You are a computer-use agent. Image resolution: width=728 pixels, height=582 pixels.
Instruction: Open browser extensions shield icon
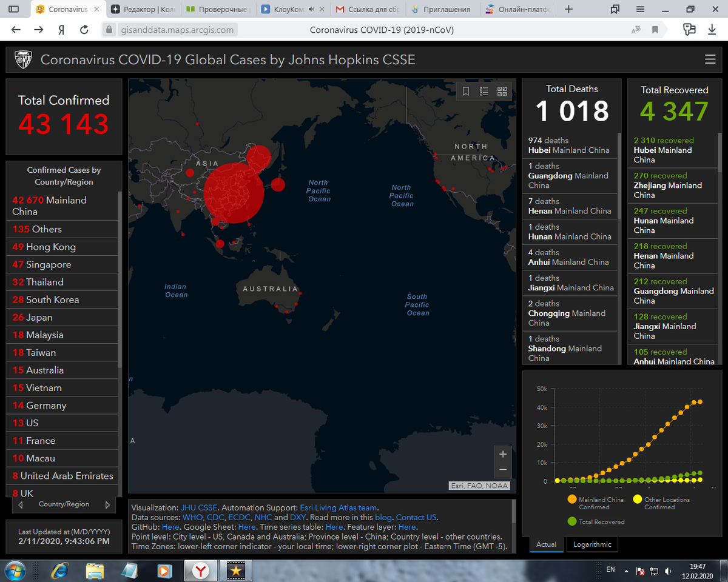tap(689, 30)
